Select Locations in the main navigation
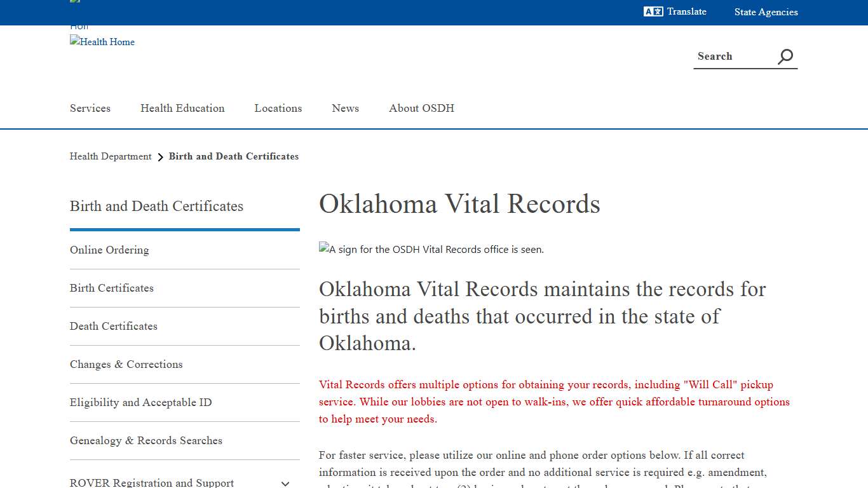 [x=278, y=108]
